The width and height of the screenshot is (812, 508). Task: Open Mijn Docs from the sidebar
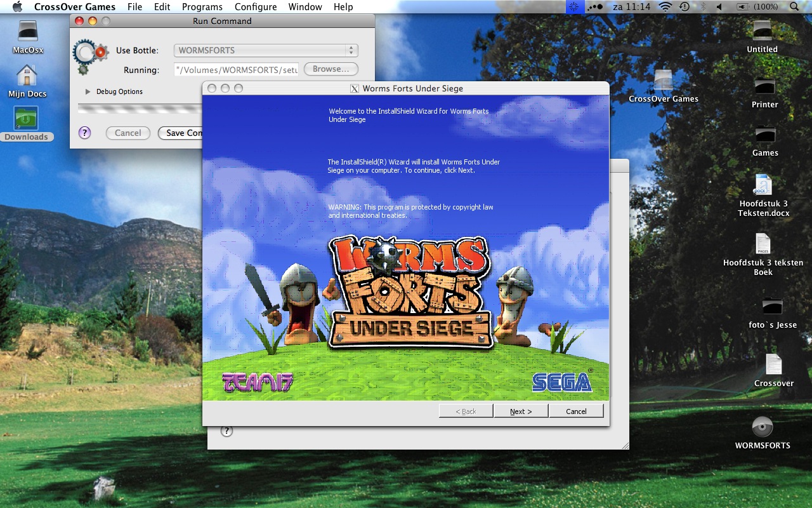(27, 75)
